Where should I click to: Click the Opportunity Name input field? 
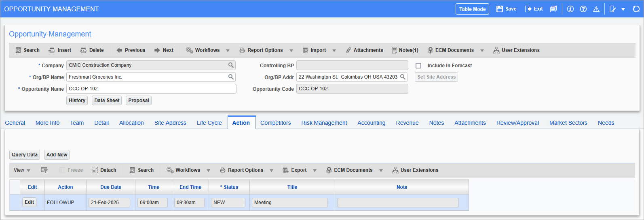point(151,89)
